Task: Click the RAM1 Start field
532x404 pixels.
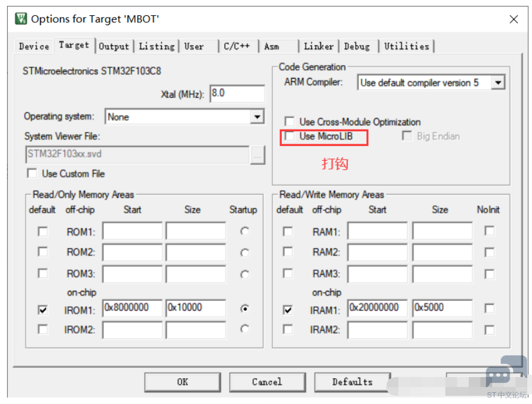Action: [x=377, y=231]
